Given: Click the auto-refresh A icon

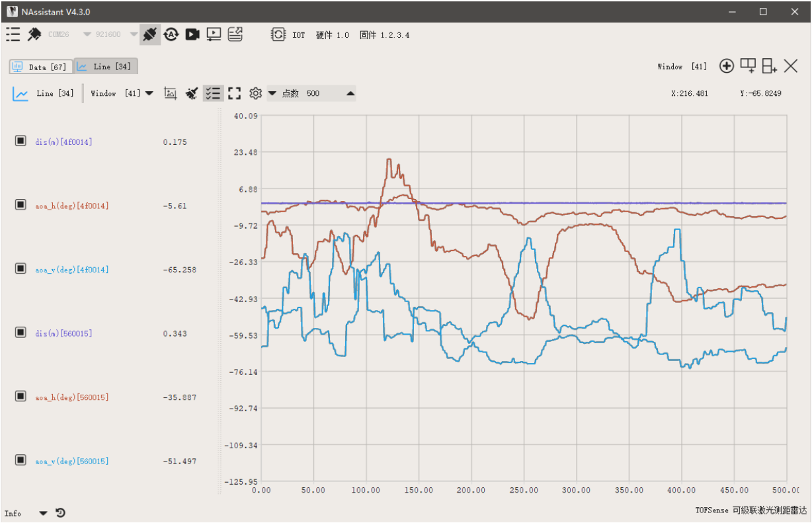Looking at the screenshot, I should (171, 34).
